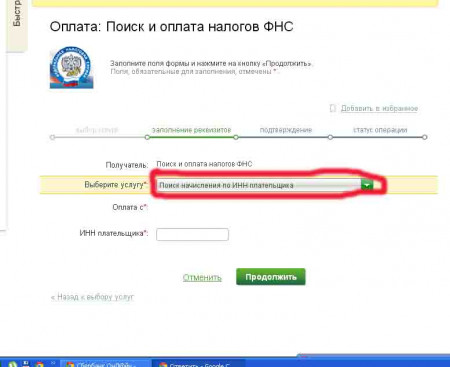Click 'Добавить в избранное' link
The width and height of the screenshot is (450, 367).
pos(379,108)
